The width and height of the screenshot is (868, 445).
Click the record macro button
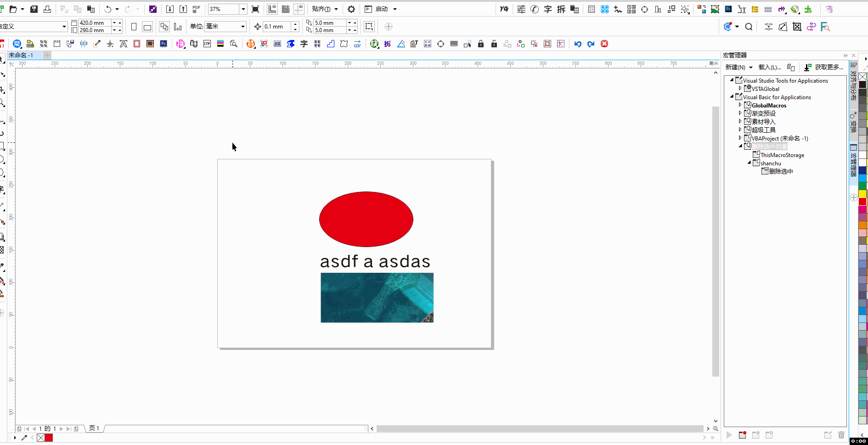(743, 435)
